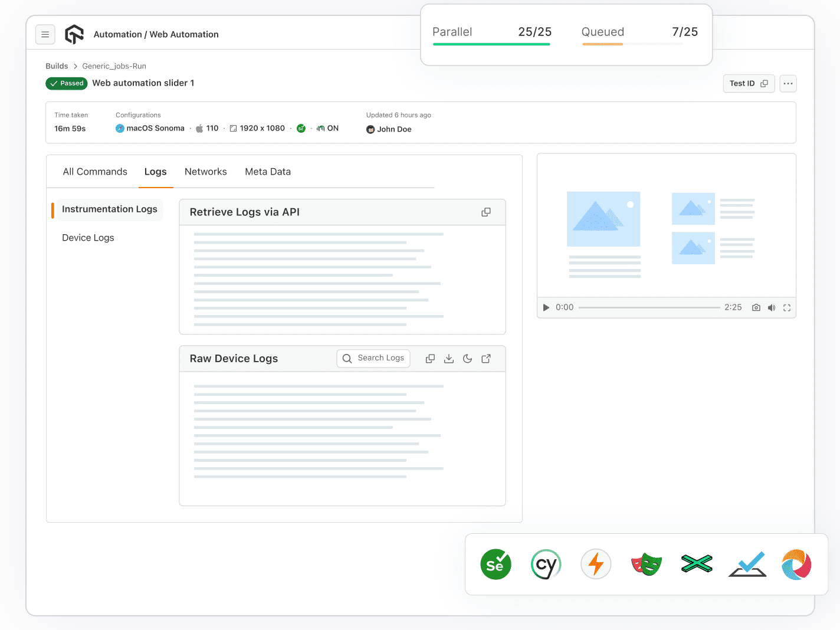Go to the Builds breadcrumb link
The height and width of the screenshot is (630, 840).
click(x=57, y=66)
